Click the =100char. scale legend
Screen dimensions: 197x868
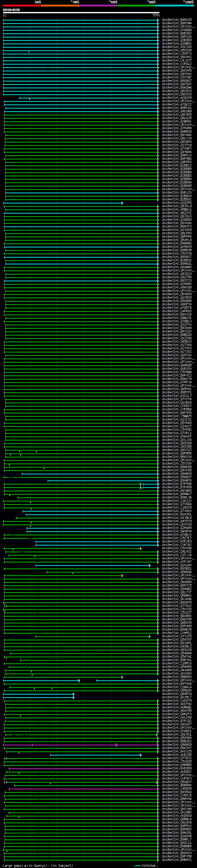(146, 866)
